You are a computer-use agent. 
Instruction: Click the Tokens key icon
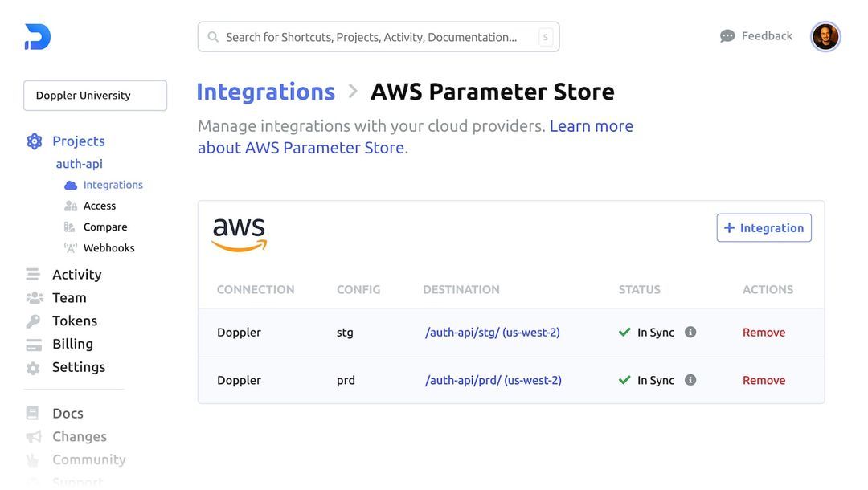tap(32, 321)
